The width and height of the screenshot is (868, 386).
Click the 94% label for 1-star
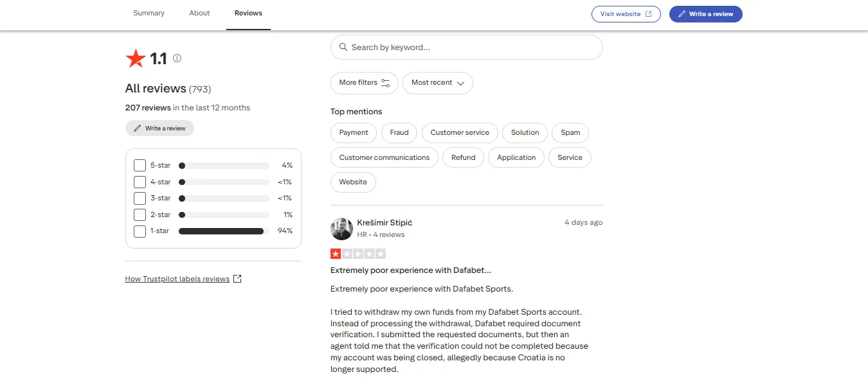point(285,231)
